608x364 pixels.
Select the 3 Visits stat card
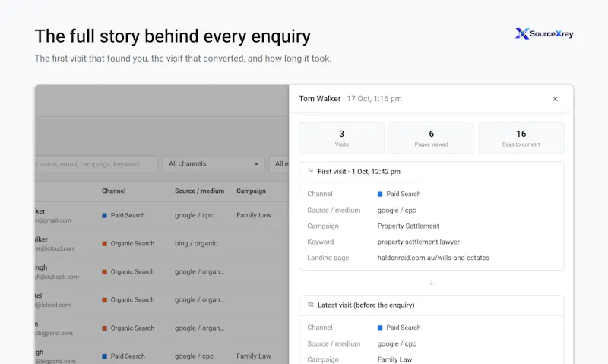(x=341, y=138)
